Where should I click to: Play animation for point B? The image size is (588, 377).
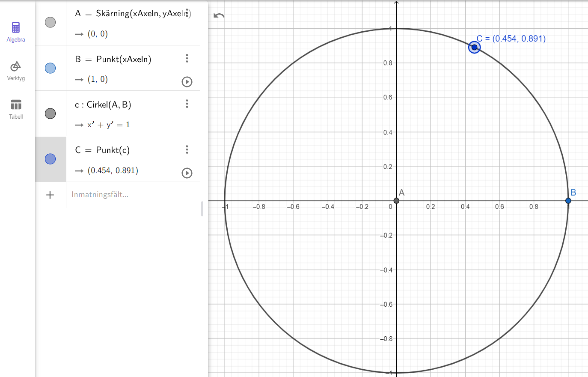(x=187, y=82)
